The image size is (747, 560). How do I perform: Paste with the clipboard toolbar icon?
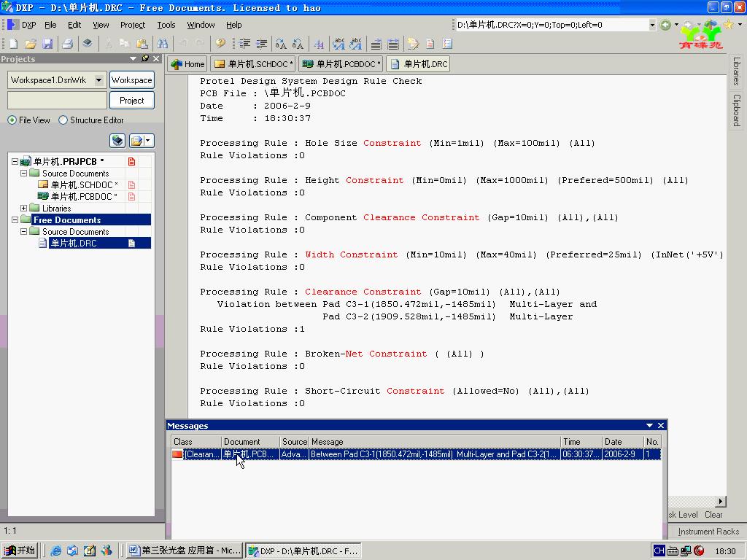pyautogui.click(x=142, y=44)
